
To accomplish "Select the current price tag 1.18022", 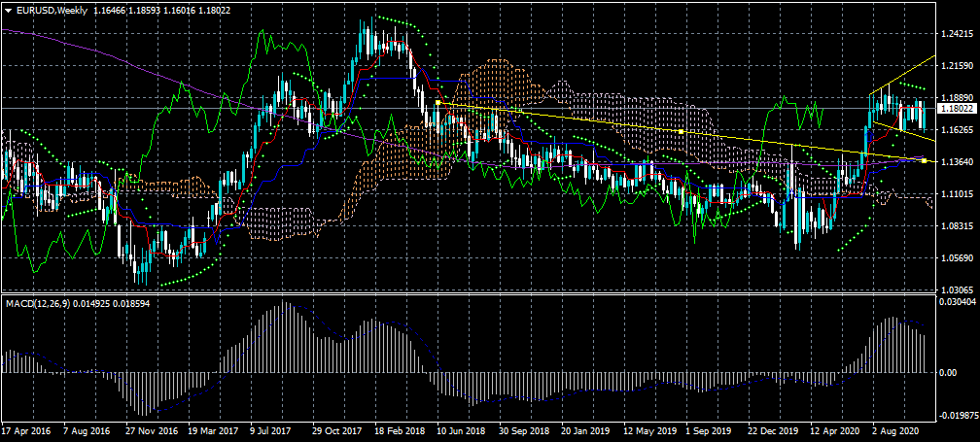I will (x=956, y=110).
